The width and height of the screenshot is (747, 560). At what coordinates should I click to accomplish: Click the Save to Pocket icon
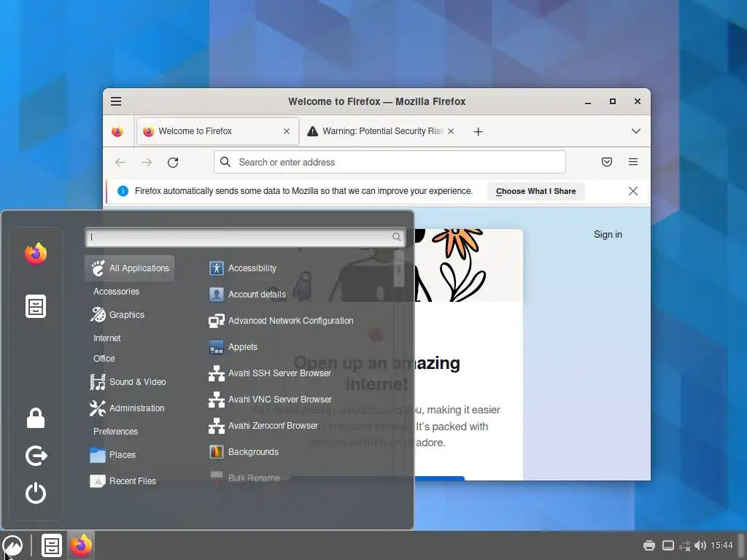(x=606, y=162)
